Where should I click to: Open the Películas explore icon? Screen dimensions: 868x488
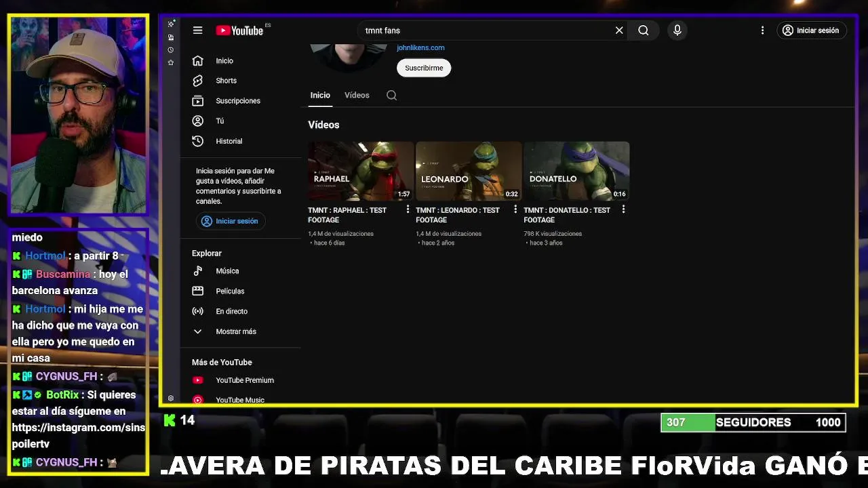(x=197, y=291)
